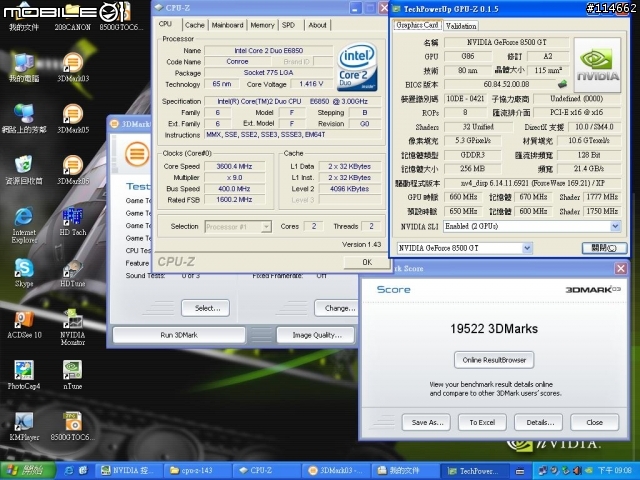Screen dimensions: 640x480
Task: Select the Graphics Card tab in GPU-Z
Action: click(x=417, y=25)
